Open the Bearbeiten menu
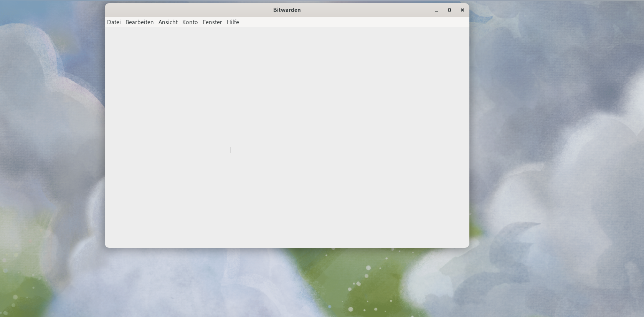The image size is (644, 317). [139, 22]
